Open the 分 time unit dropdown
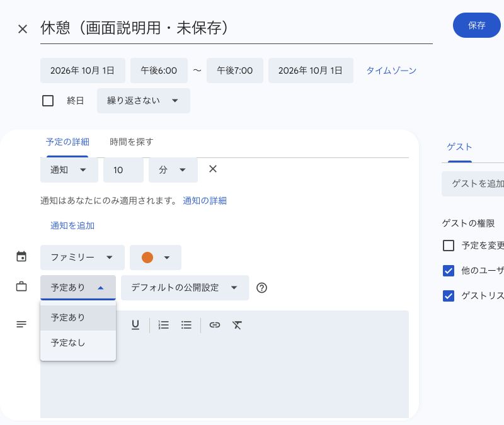Image resolution: width=504 pixels, height=425 pixels. coord(173,170)
